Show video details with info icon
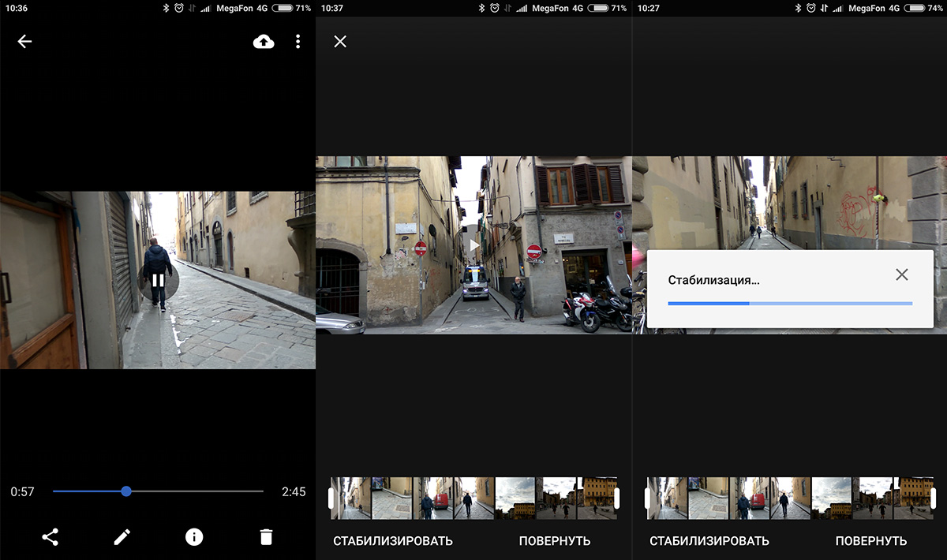The height and width of the screenshot is (560, 947). click(194, 537)
